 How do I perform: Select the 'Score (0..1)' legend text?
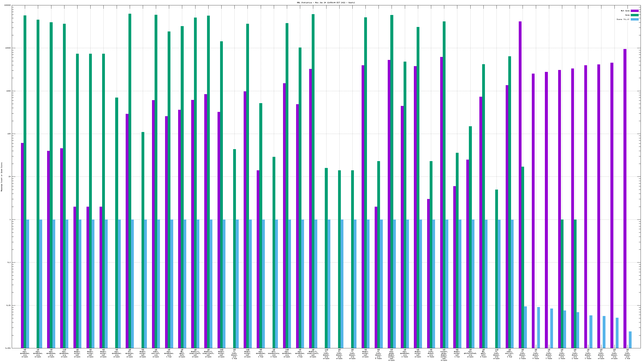click(x=623, y=19)
